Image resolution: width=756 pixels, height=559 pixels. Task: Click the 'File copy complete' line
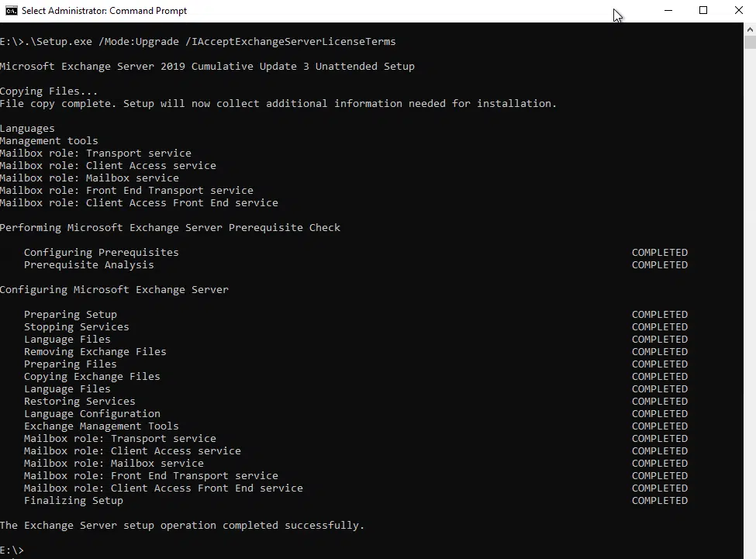[x=278, y=104]
